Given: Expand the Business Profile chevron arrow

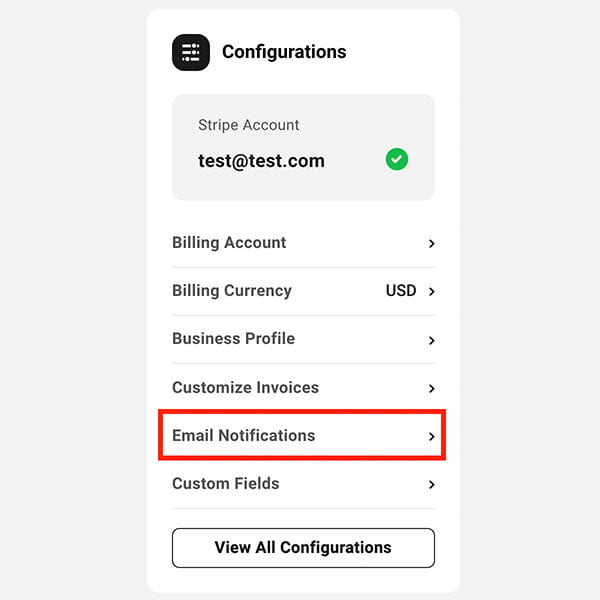Looking at the screenshot, I should [431, 340].
